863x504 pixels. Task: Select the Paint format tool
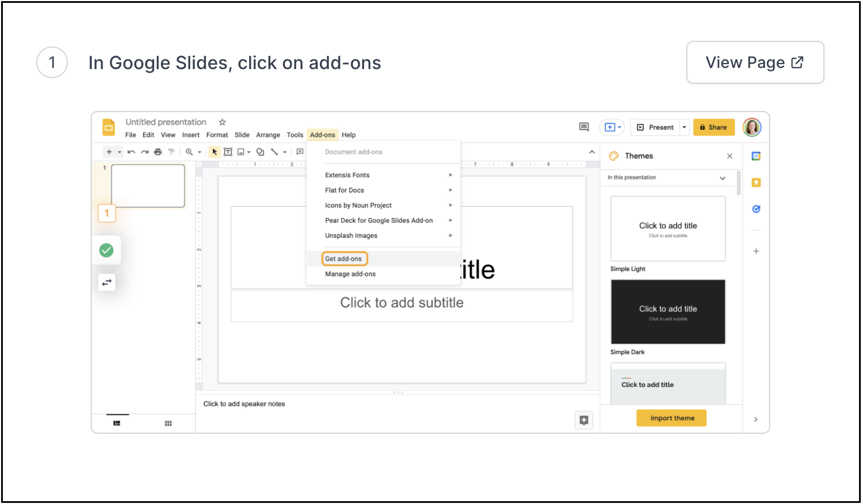[172, 152]
